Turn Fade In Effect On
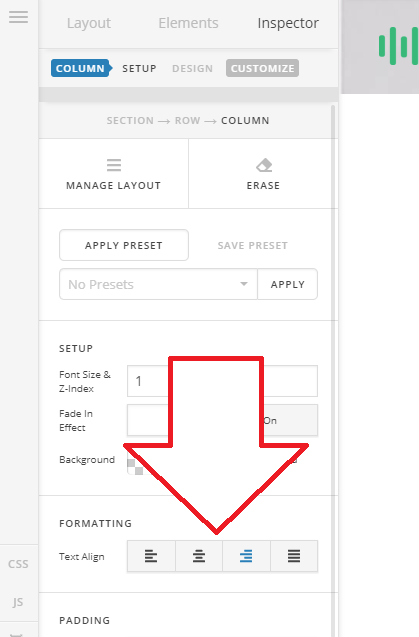The image size is (419, 637). (x=270, y=420)
